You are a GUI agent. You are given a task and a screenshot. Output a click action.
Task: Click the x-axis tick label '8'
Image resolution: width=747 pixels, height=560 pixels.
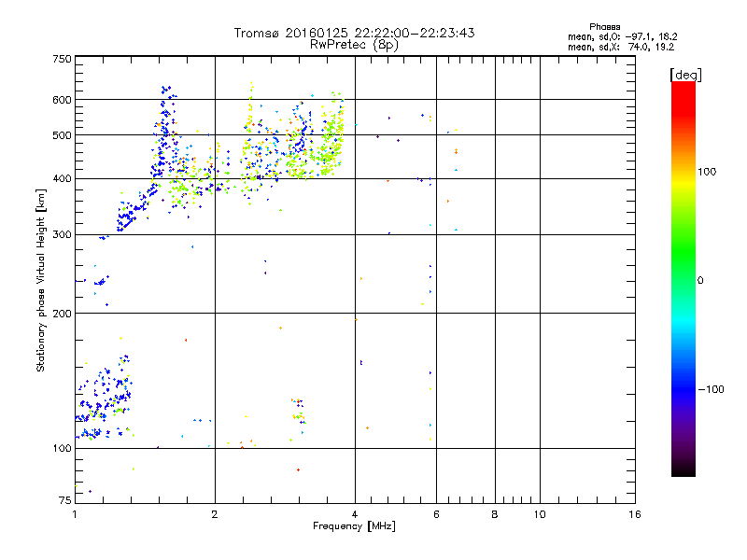[x=495, y=514]
